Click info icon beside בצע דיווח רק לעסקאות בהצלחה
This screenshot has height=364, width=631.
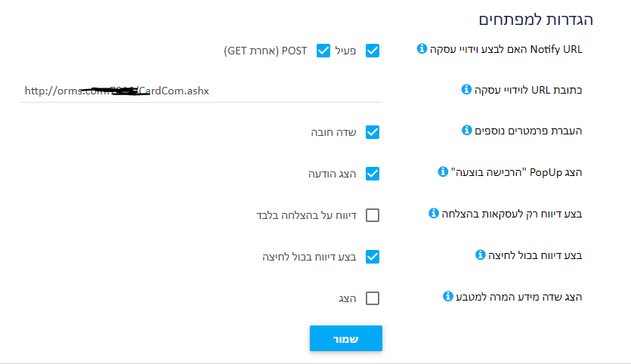pos(434,213)
